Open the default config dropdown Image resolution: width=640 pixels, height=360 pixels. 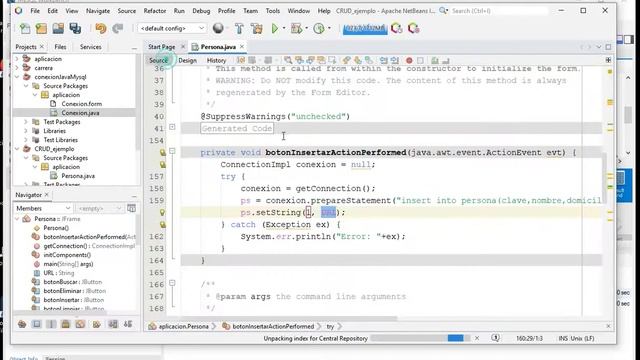pyautogui.click(x=172, y=28)
